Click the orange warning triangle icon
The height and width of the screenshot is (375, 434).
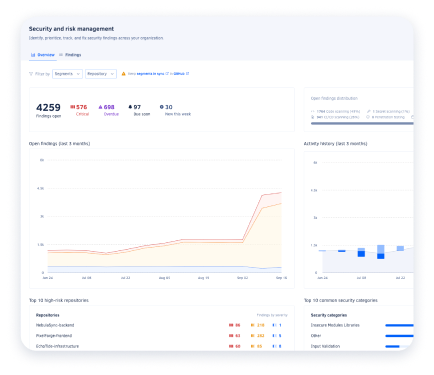click(x=123, y=74)
